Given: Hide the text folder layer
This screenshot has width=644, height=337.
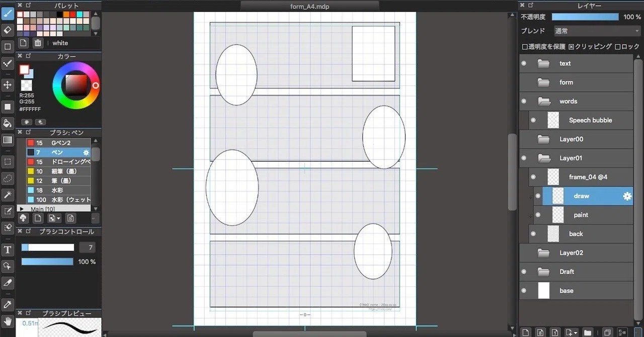Looking at the screenshot, I should coord(524,63).
